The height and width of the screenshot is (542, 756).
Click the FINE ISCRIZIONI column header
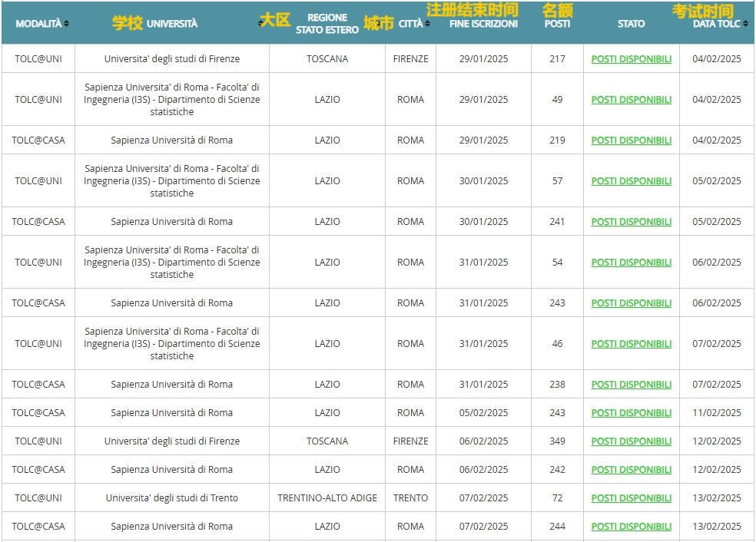pyautogui.click(x=483, y=24)
